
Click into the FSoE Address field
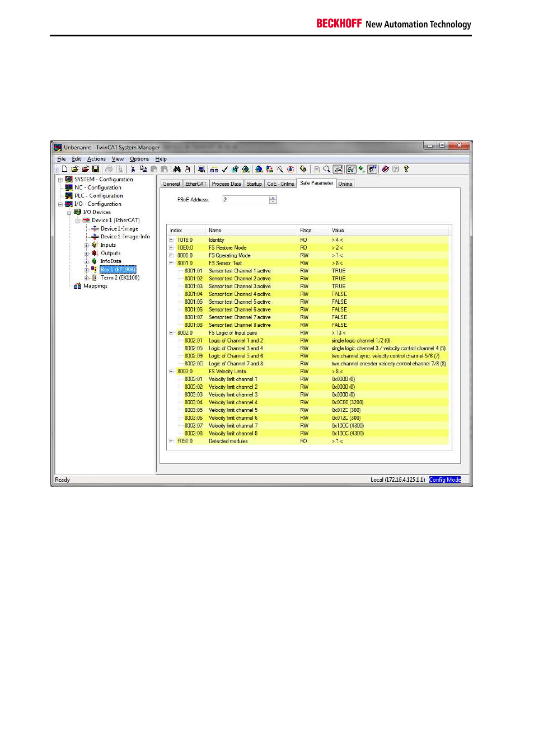(246, 200)
